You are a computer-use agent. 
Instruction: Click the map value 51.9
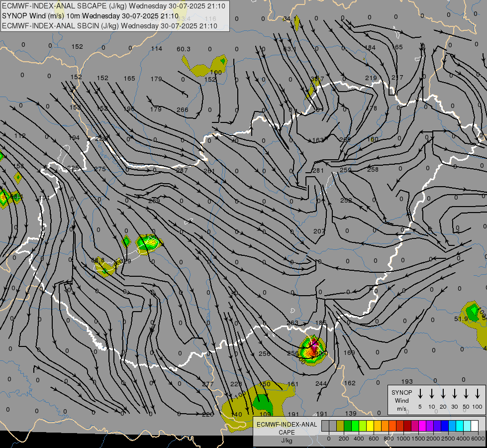[x=461, y=319]
